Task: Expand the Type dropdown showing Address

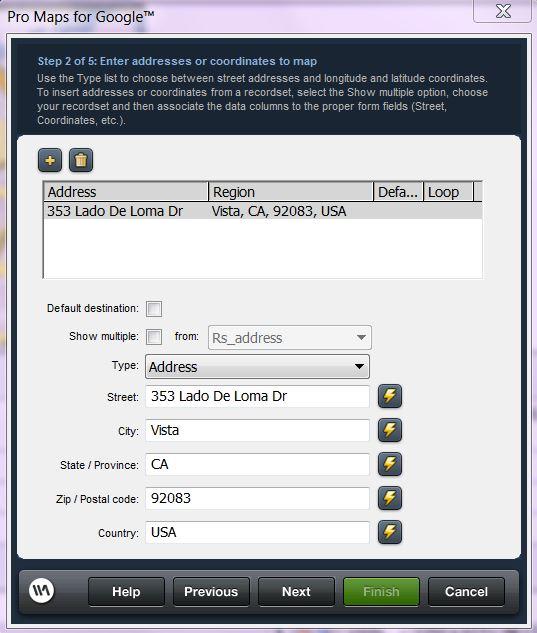Action: 257,367
